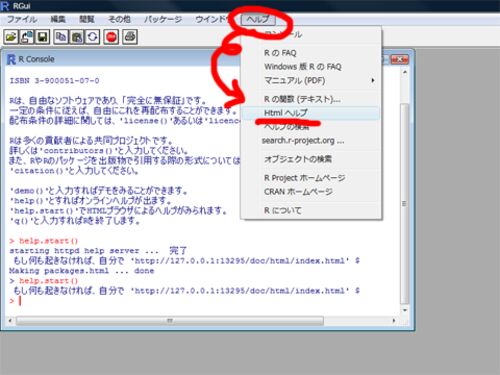Open the パッケージ menu
Viewport: 500px width, 375px height.
click(x=163, y=19)
